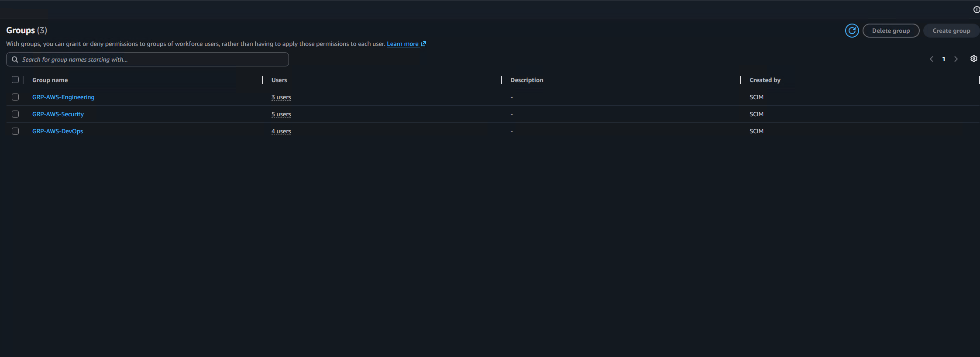
Task: Click the 3 users link
Action: click(281, 97)
